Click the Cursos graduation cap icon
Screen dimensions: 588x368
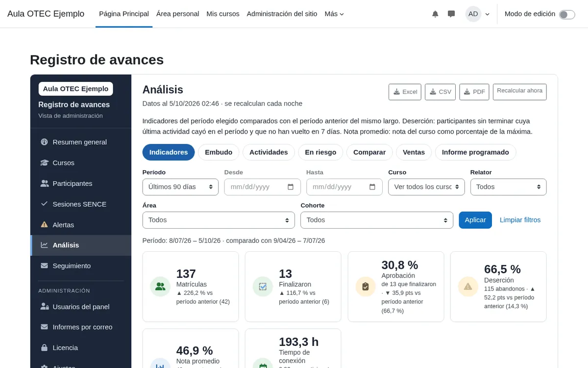pos(44,162)
